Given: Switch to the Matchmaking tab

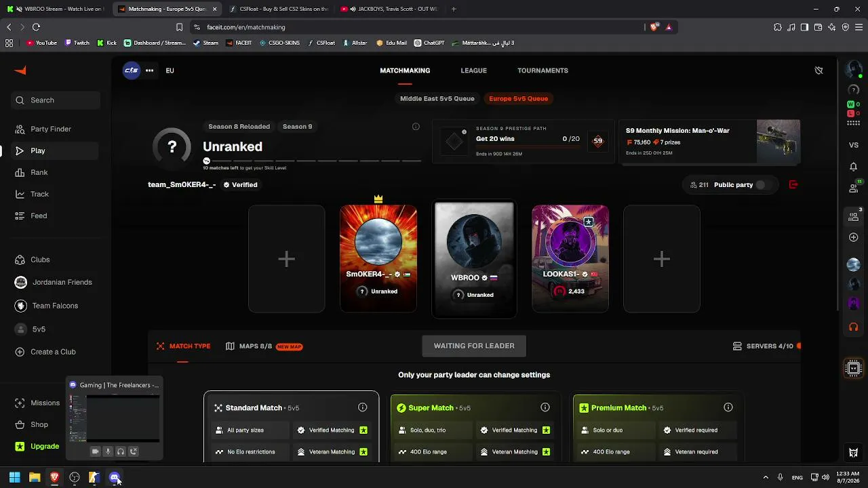Looking at the screenshot, I should tap(405, 70).
